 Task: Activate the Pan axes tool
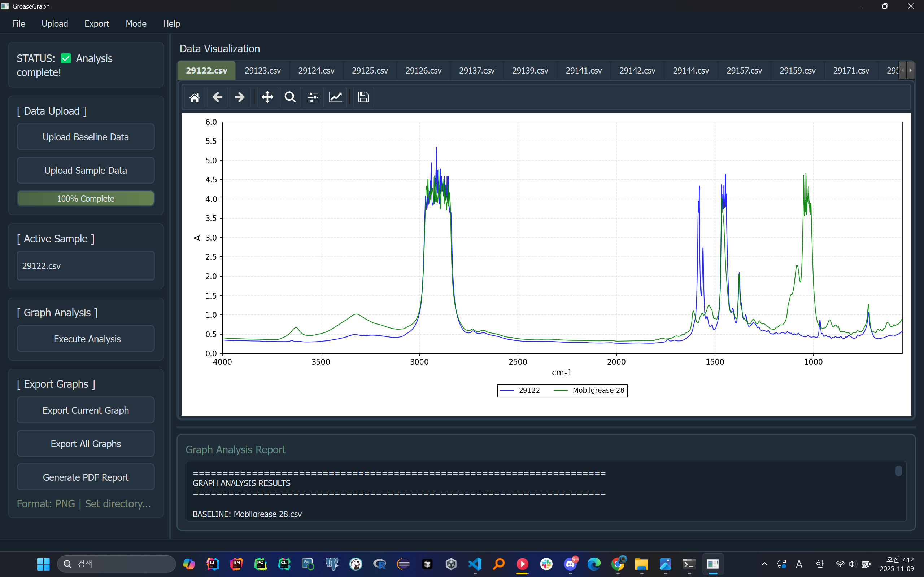[x=267, y=97]
